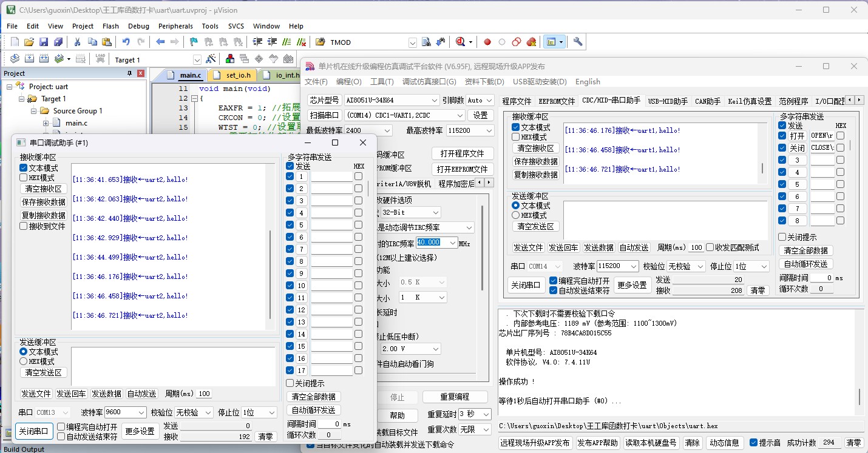
Task: Download code to flash with LOAD icon
Action: pos(100,59)
